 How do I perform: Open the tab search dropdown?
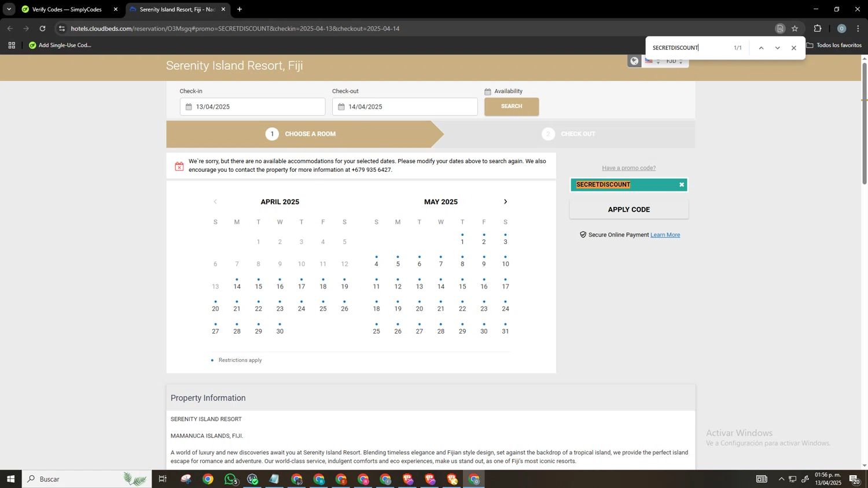(9, 9)
